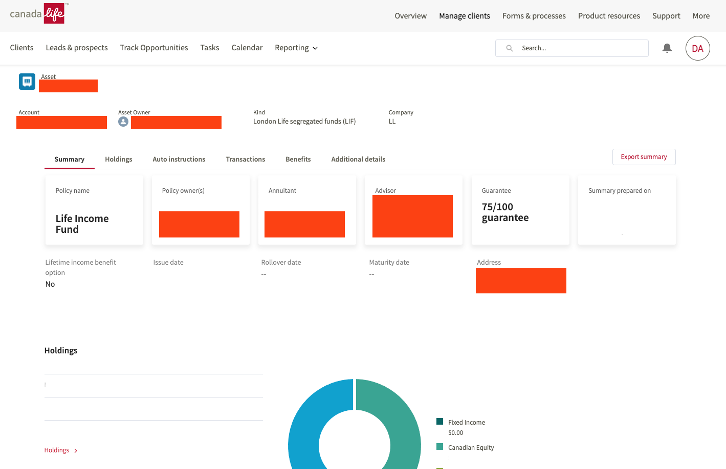Go to Overview in top navigation

[411, 16]
